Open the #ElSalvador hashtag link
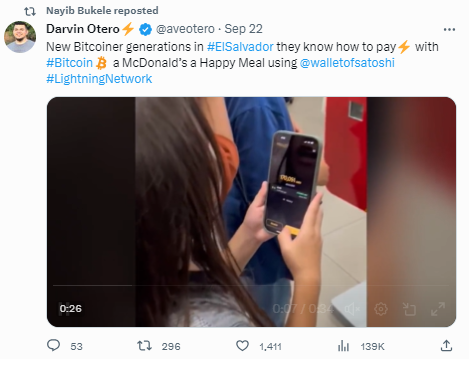This screenshot has width=469, height=369. click(240, 47)
